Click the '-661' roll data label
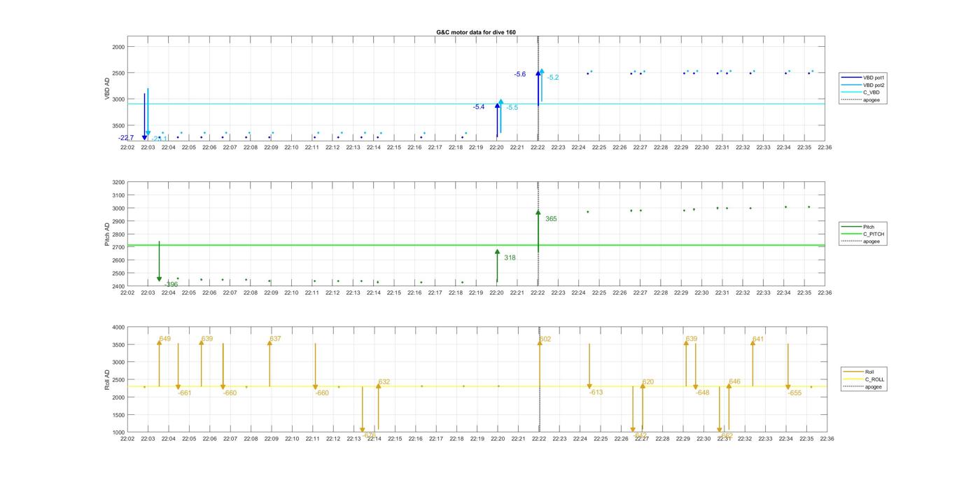The image size is (980, 485). [185, 393]
